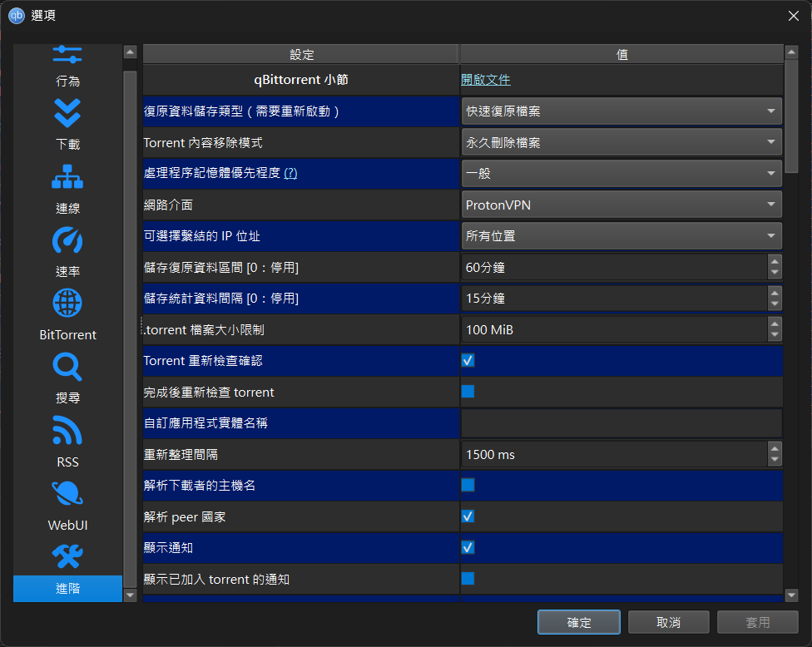
Task: Switch to 下載 category label
Action: click(67, 145)
